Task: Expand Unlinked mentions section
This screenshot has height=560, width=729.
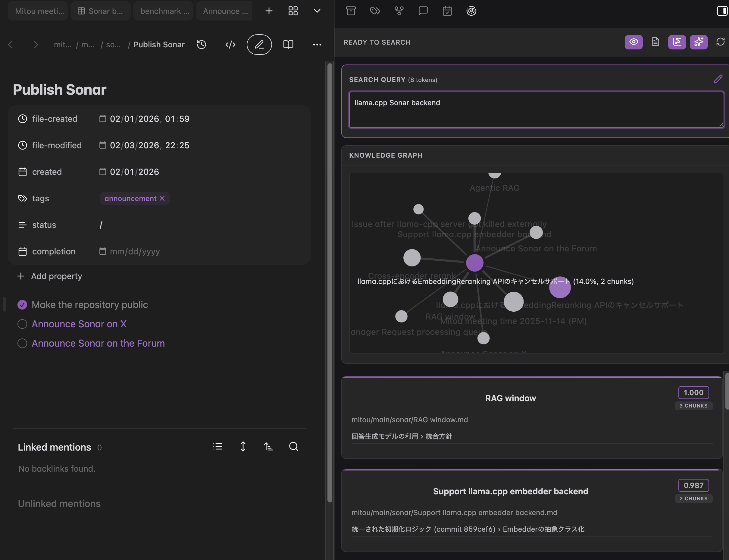Action: click(59, 503)
